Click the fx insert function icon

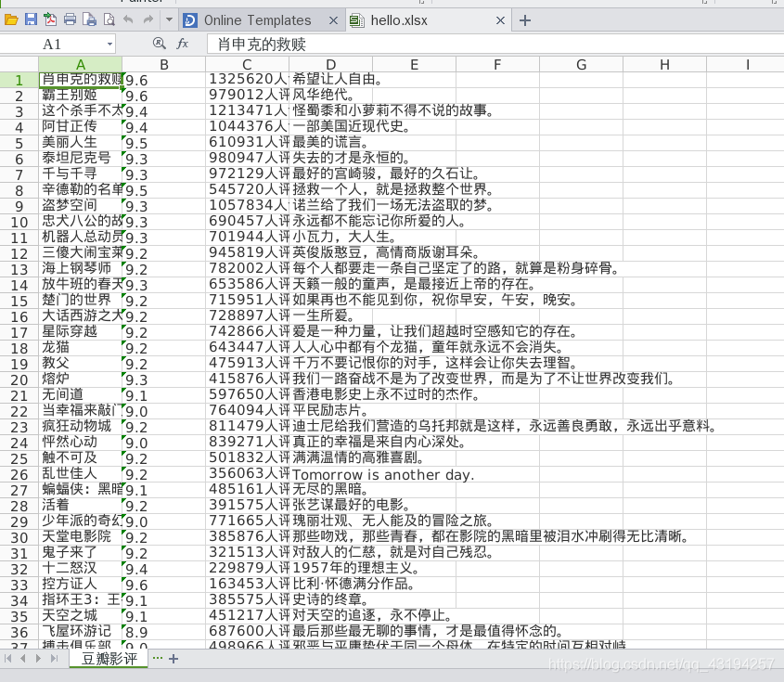pos(183,44)
